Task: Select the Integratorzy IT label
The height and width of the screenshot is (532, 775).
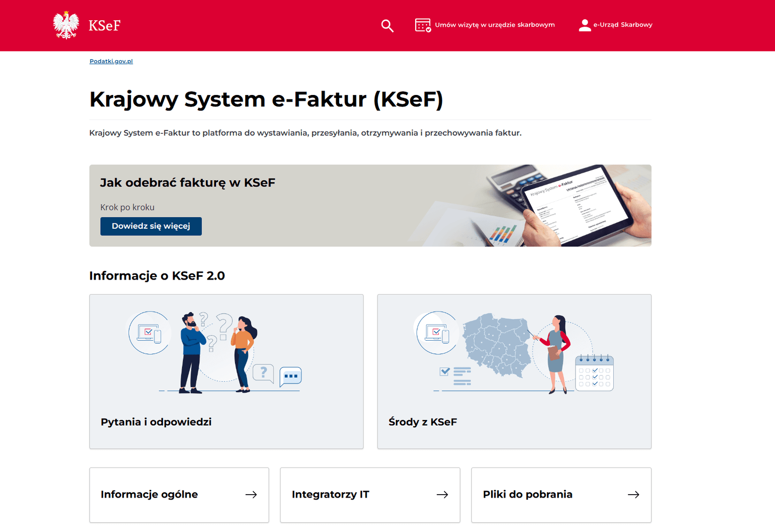Action: (x=330, y=495)
